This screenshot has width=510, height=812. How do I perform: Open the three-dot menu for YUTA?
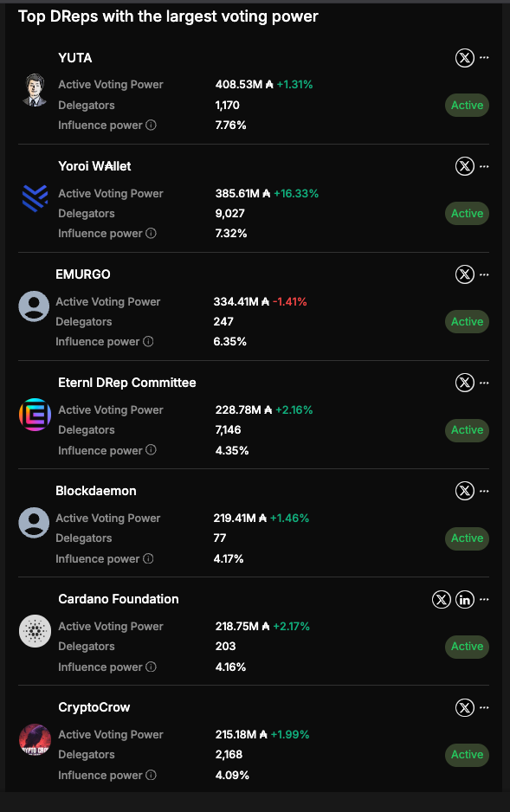(484, 57)
